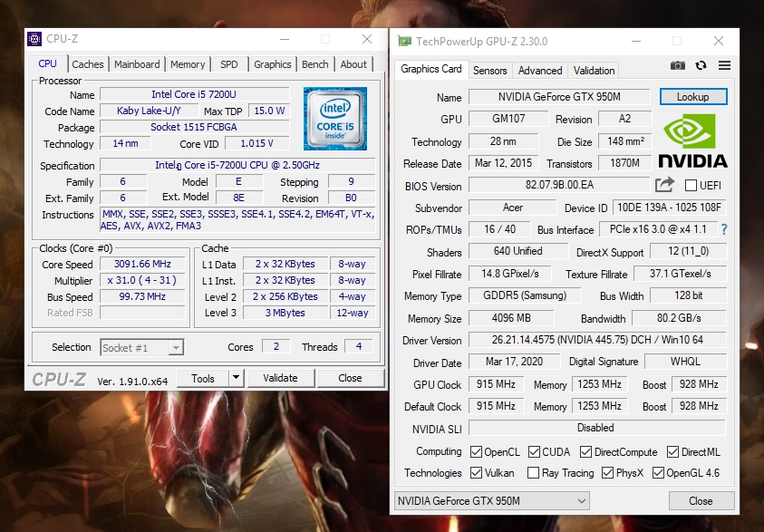Click the Bandwidth value 80.2 GB/s
Viewport: 764px width, 532px height.
679,318
